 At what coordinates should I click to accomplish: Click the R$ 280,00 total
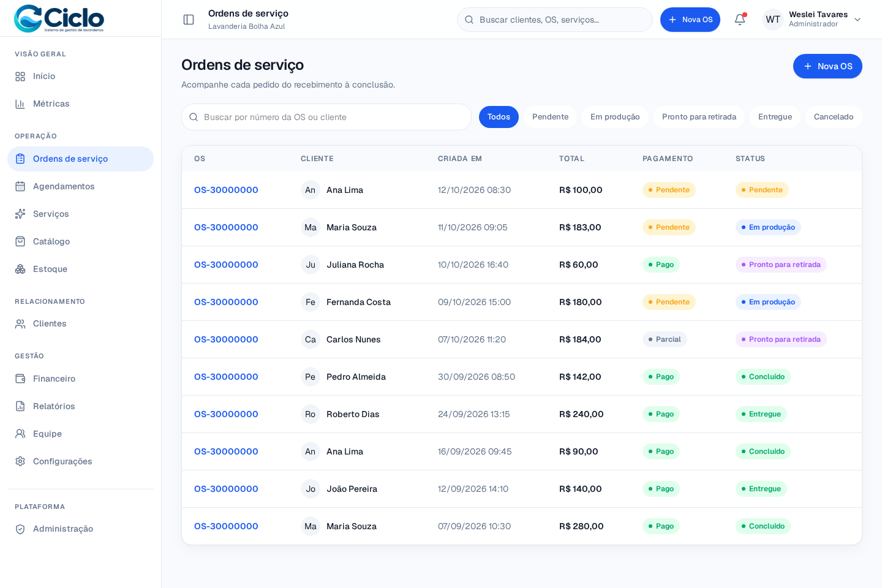click(581, 526)
